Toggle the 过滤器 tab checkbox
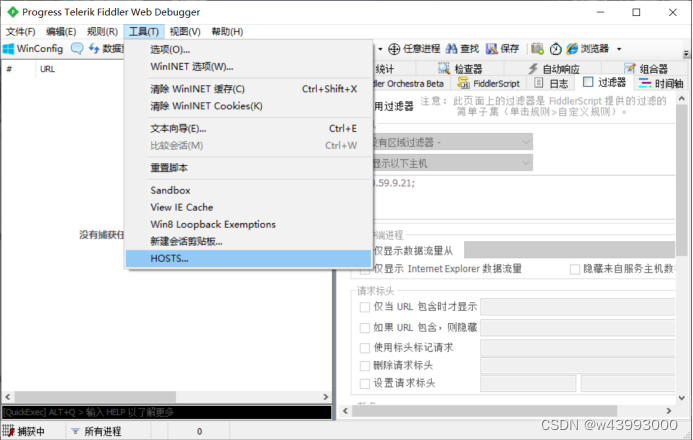The width and height of the screenshot is (693, 440). point(588,82)
